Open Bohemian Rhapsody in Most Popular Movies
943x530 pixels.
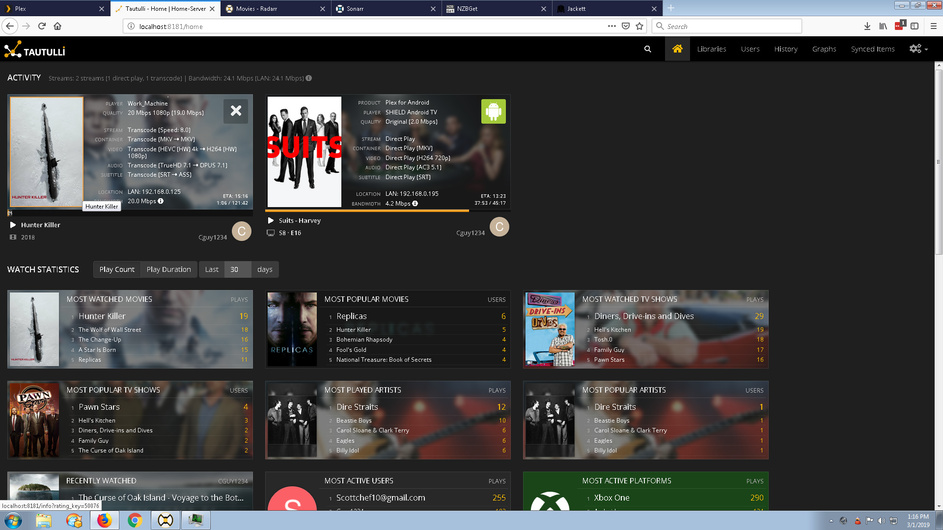(364, 340)
